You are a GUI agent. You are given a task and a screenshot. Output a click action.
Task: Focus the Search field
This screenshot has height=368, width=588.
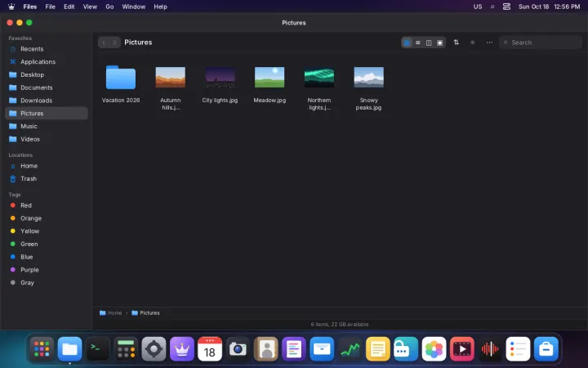[541, 43]
